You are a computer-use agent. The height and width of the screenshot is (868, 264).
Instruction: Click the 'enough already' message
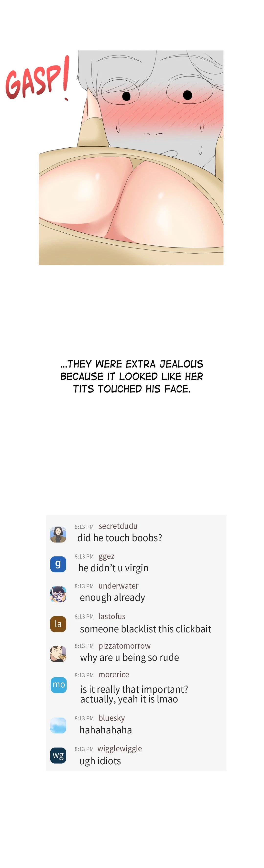(x=112, y=598)
